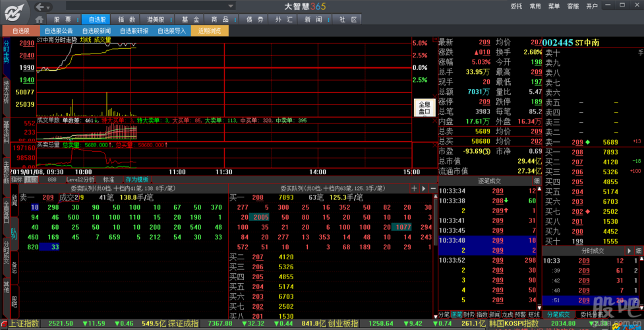Image resolution: width=644 pixels, height=330 pixels.
Task: Open the 菜单 menu
Action: [x=554, y=7]
